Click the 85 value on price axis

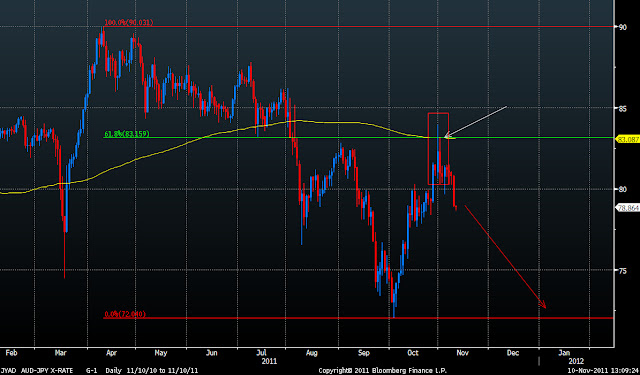point(622,108)
